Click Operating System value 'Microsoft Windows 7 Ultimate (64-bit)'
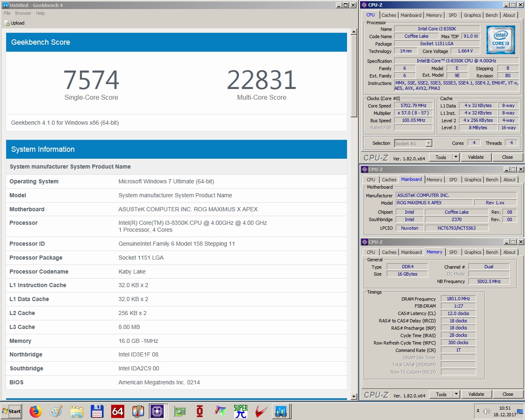Screen dimensions: 525x420 [x=166, y=181]
